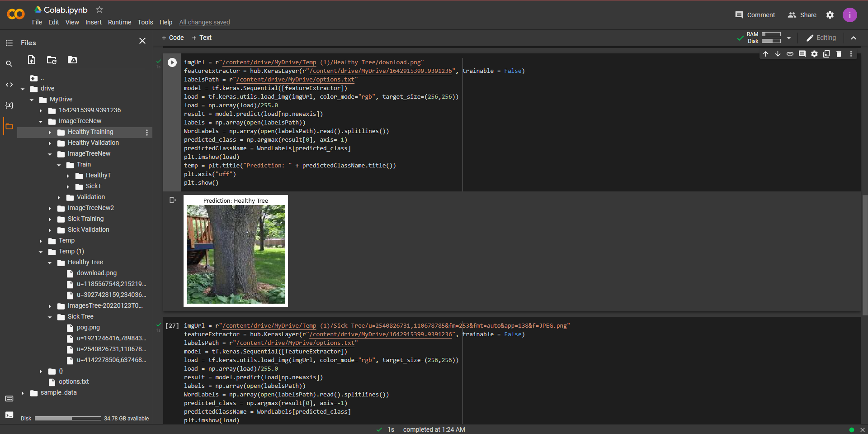Click the RAM usage indicator bar

[771, 34]
